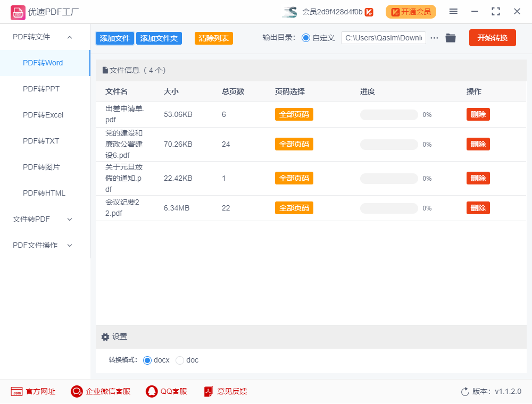Screen dimensions: 532x404
Task: Select the docx conversion format
Action: pos(147,360)
